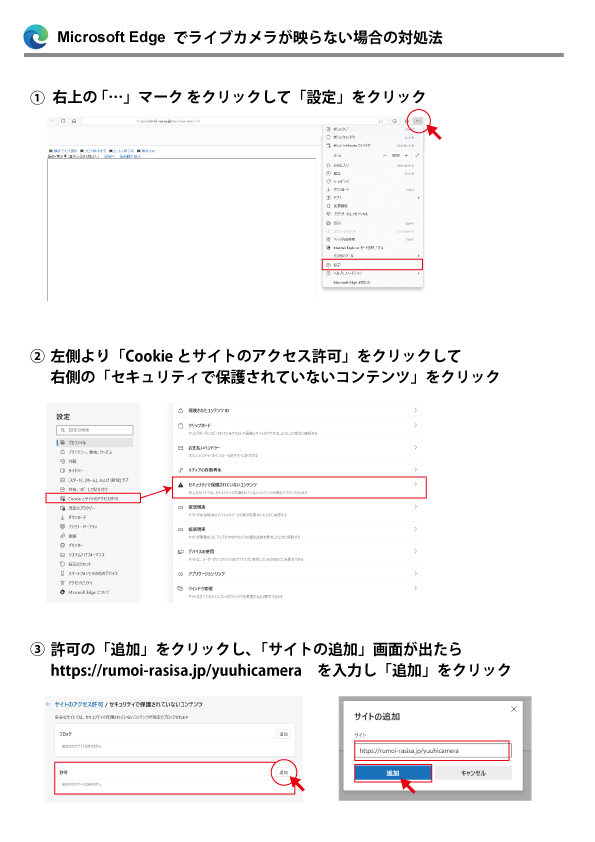The width and height of the screenshot is (595, 842).
Task: Click the home icon beside the address bar
Action: [x=74, y=121]
